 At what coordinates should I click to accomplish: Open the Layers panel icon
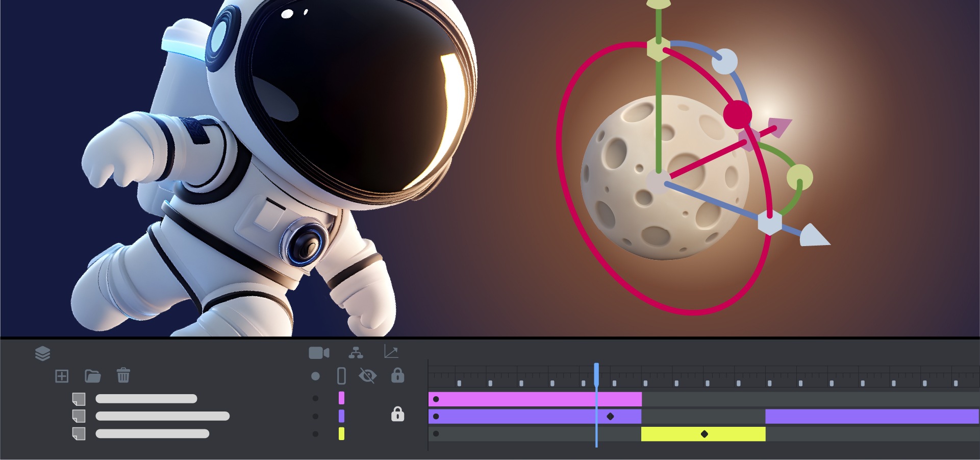point(43,353)
